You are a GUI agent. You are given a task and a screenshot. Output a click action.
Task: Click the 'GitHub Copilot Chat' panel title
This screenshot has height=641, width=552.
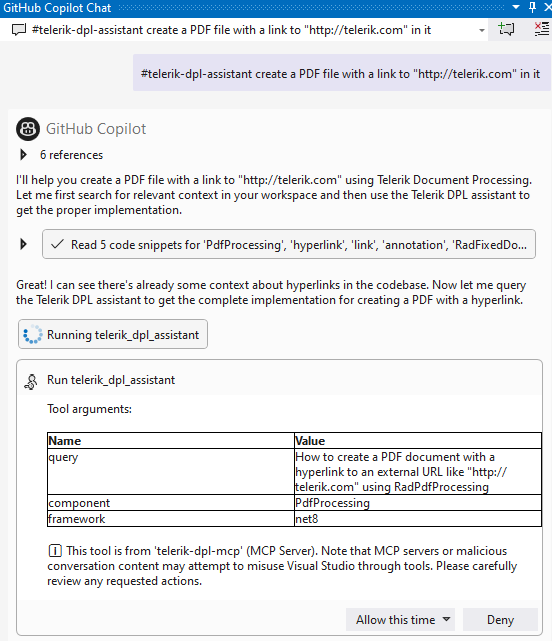pos(57,7)
